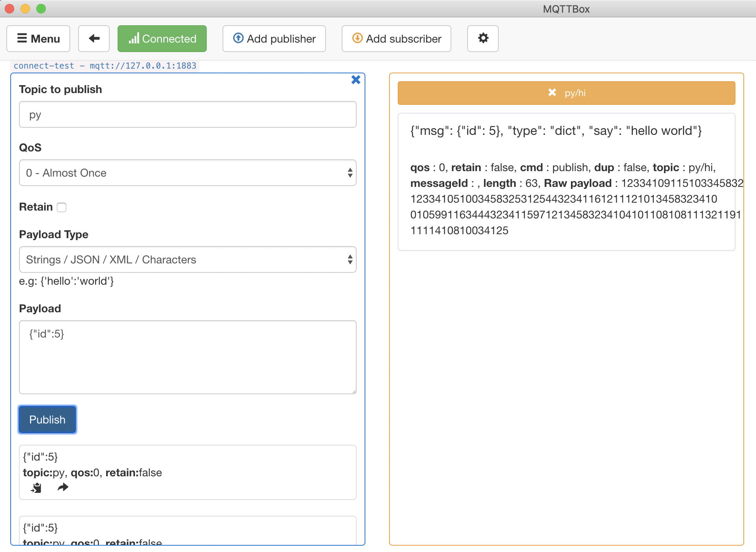Click the hamburger icon on Menu
The width and height of the screenshot is (756, 552).
22,38
